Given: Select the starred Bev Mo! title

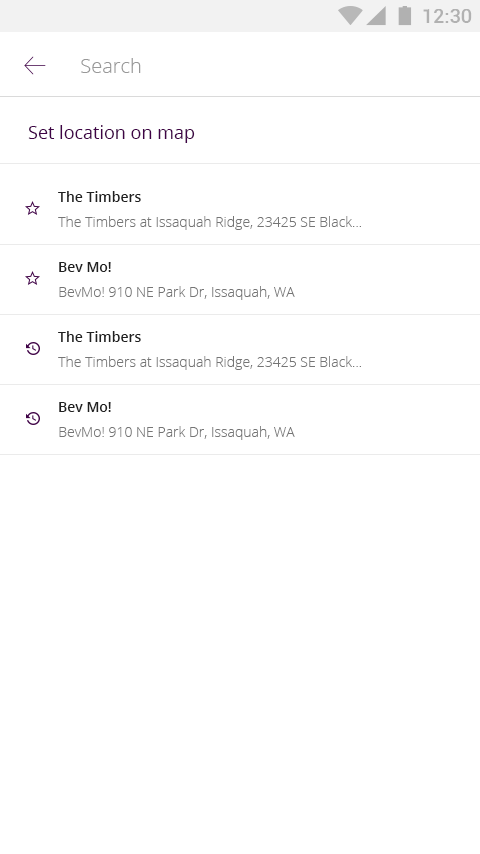Looking at the screenshot, I should [x=85, y=267].
